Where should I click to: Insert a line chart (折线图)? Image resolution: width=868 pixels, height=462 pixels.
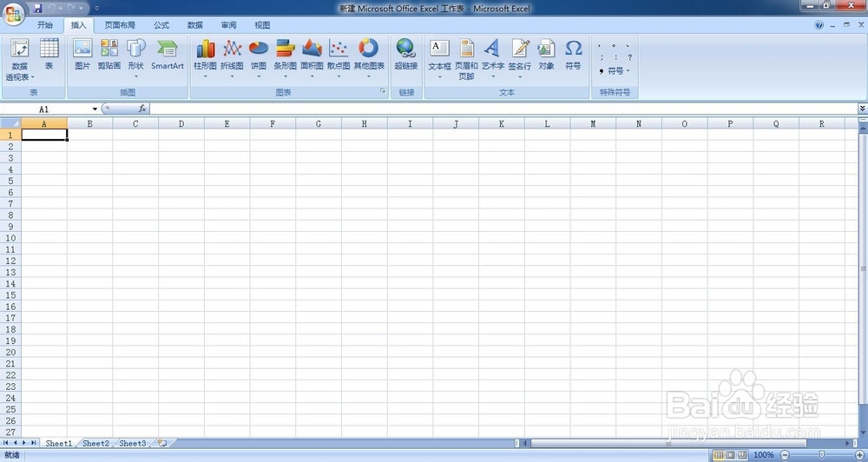pyautogui.click(x=232, y=58)
